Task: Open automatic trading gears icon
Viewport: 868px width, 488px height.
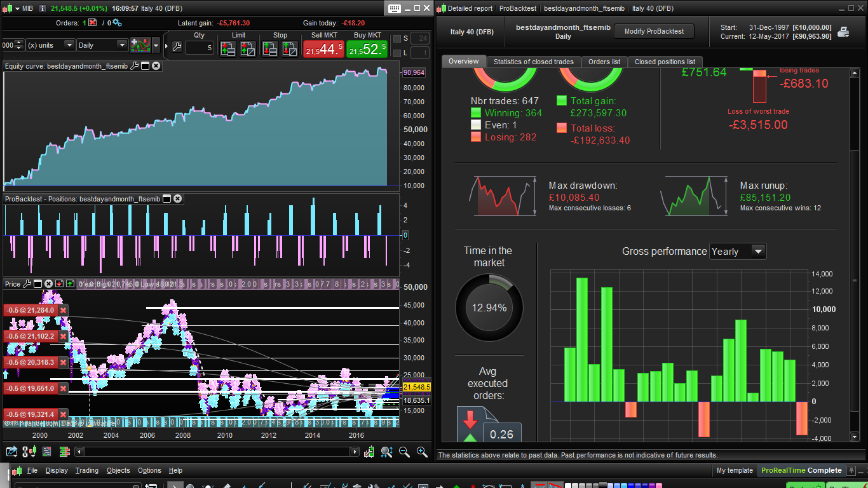Action: click(117, 22)
